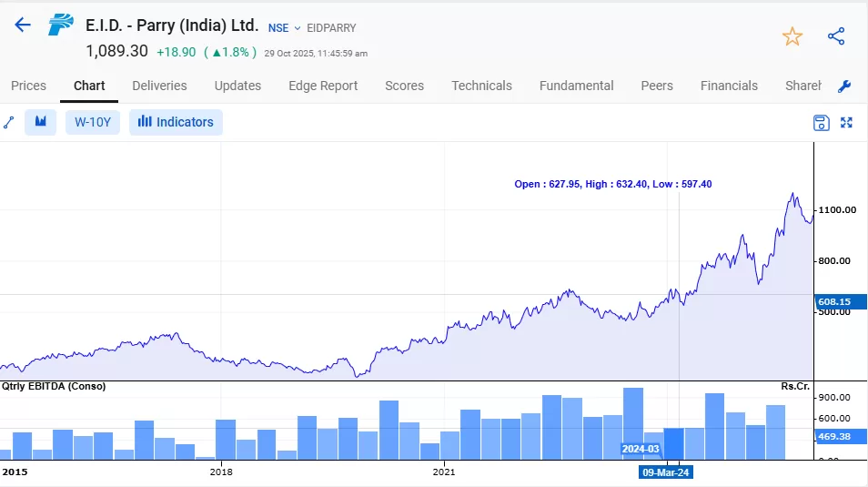This screenshot has width=868, height=487.
Task: Click the 469.38 EBITDA value label
Action: [x=841, y=437]
